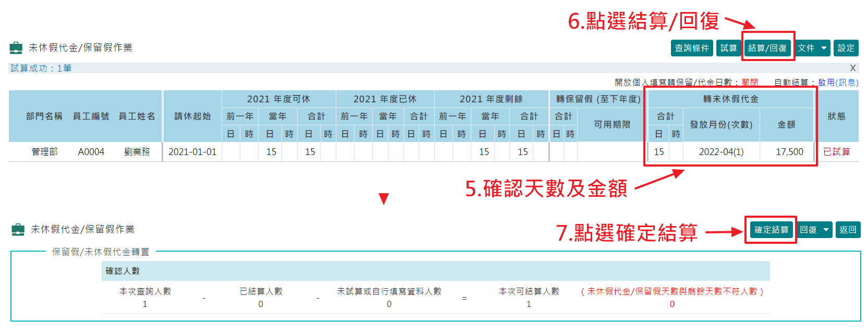This screenshot has width=868, height=331.
Task: Expand the 回復 dropdown button
Action: [814, 230]
